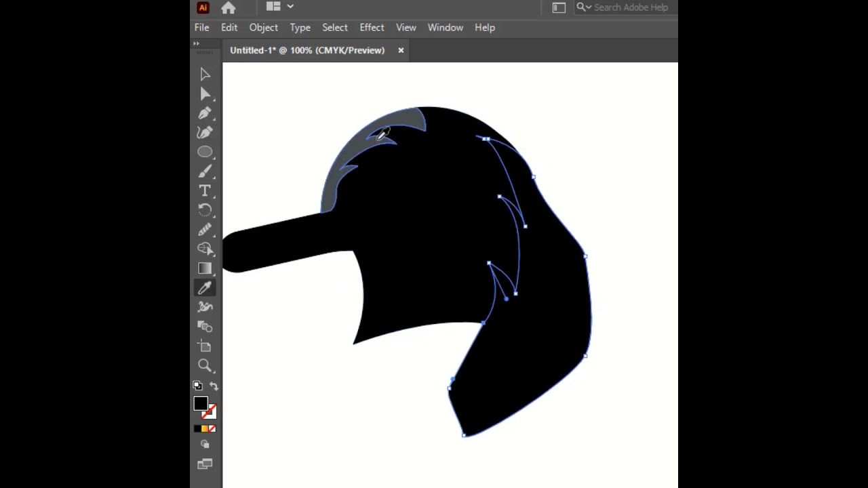Select the Curvature tool
This screenshot has height=488, width=868.
(x=205, y=132)
